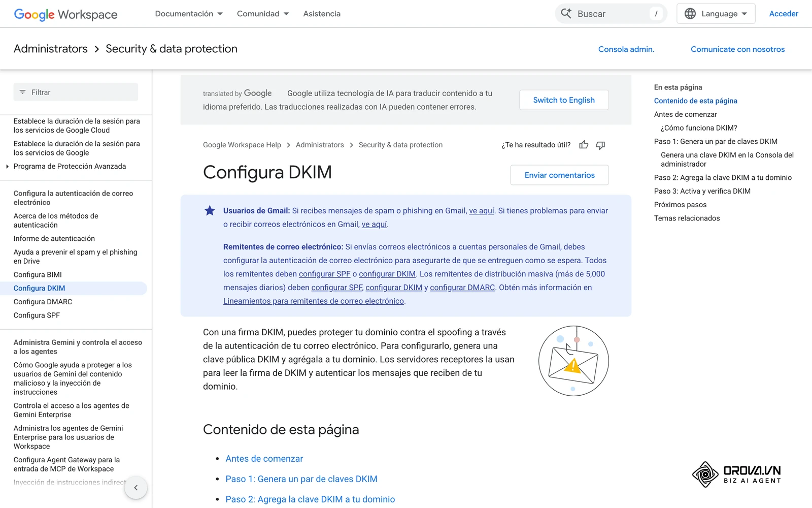Click Comunícate con nosotros link

pos(737,49)
